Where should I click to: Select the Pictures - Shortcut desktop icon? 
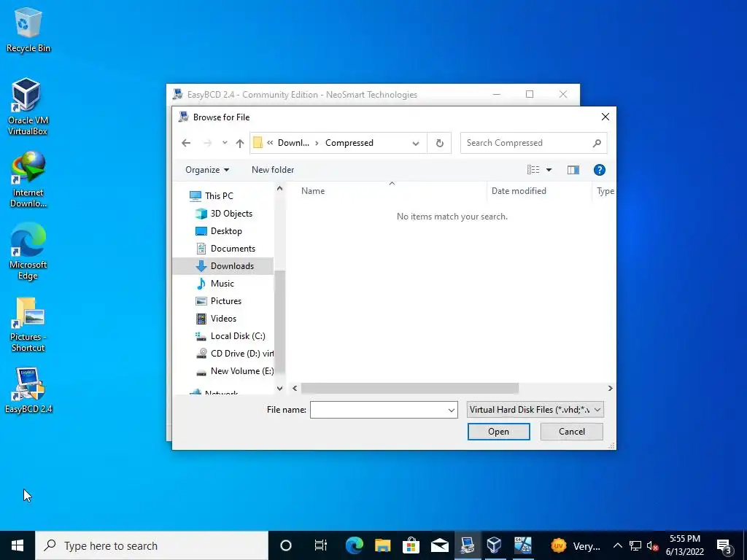coord(28,324)
